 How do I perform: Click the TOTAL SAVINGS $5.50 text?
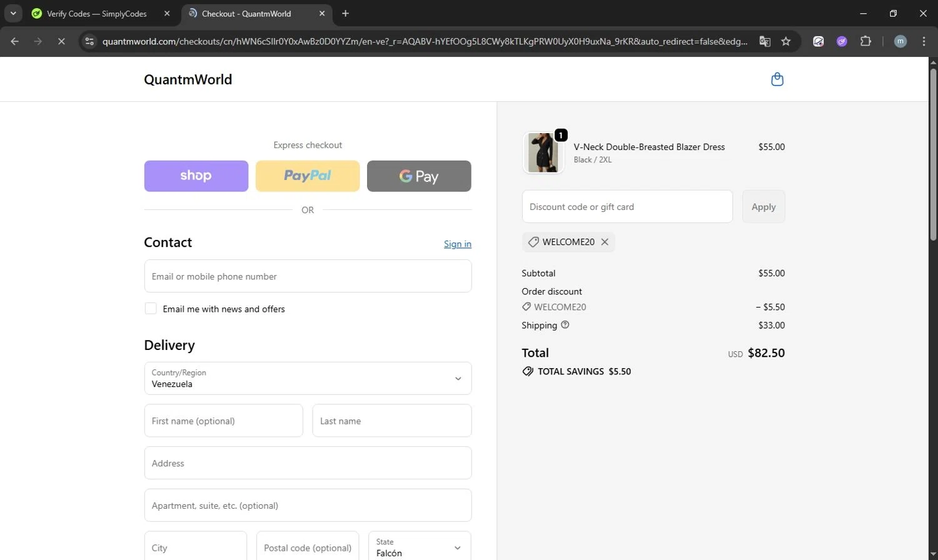pyautogui.click(x=584, y=371)
